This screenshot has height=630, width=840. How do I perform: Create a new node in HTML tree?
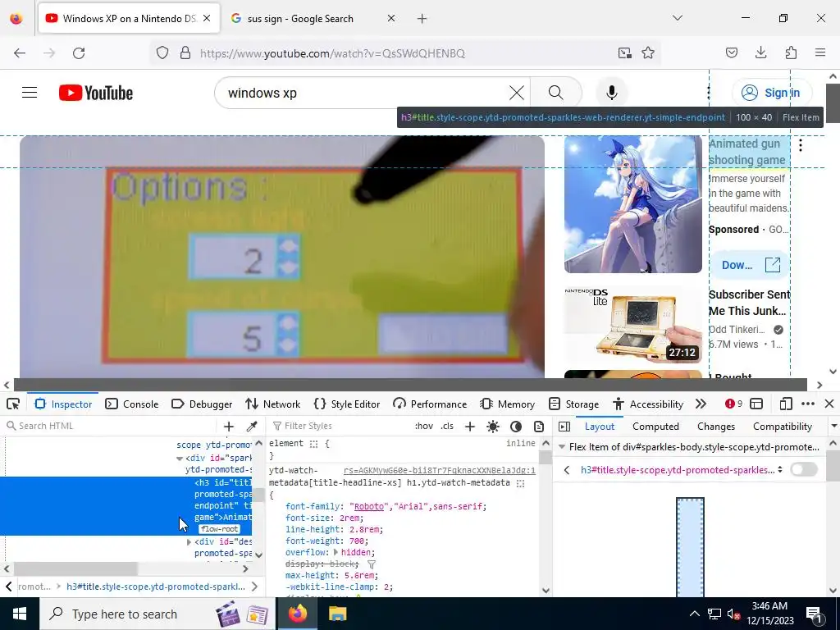pos(229,426)
